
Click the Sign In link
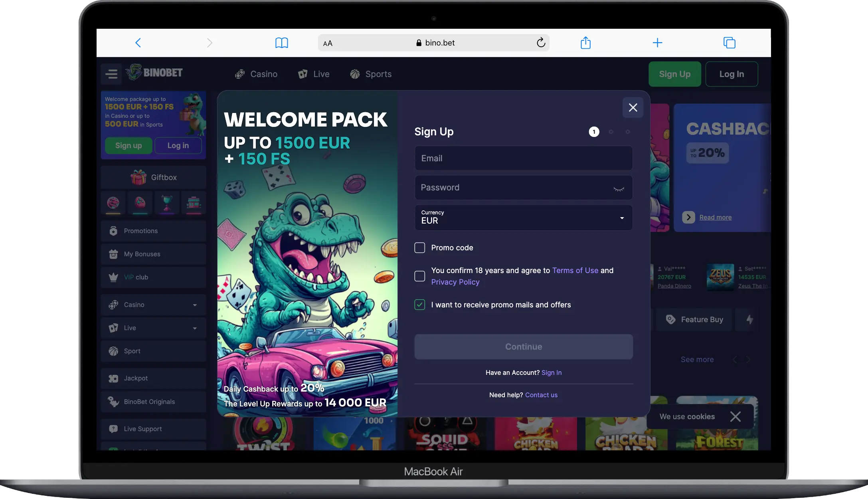[x=551, y=373]
